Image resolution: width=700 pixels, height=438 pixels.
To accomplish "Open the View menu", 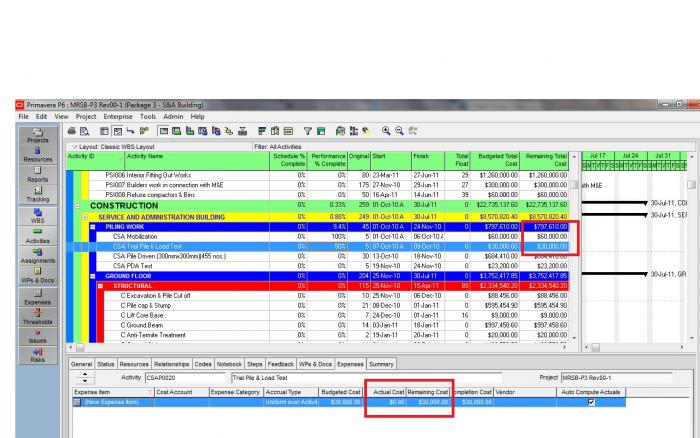I will click(61, 117).
